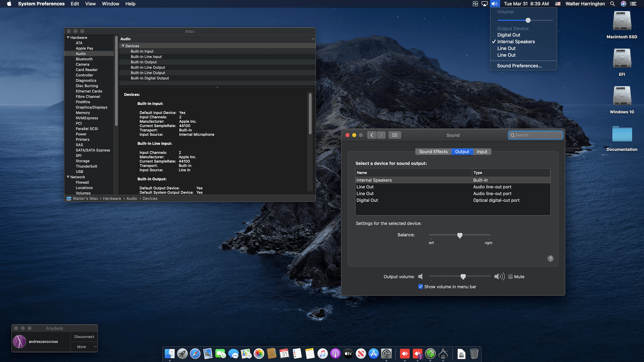
Task: Open Sound Preferences from volume menu
Action: click(x=519, y=66)
